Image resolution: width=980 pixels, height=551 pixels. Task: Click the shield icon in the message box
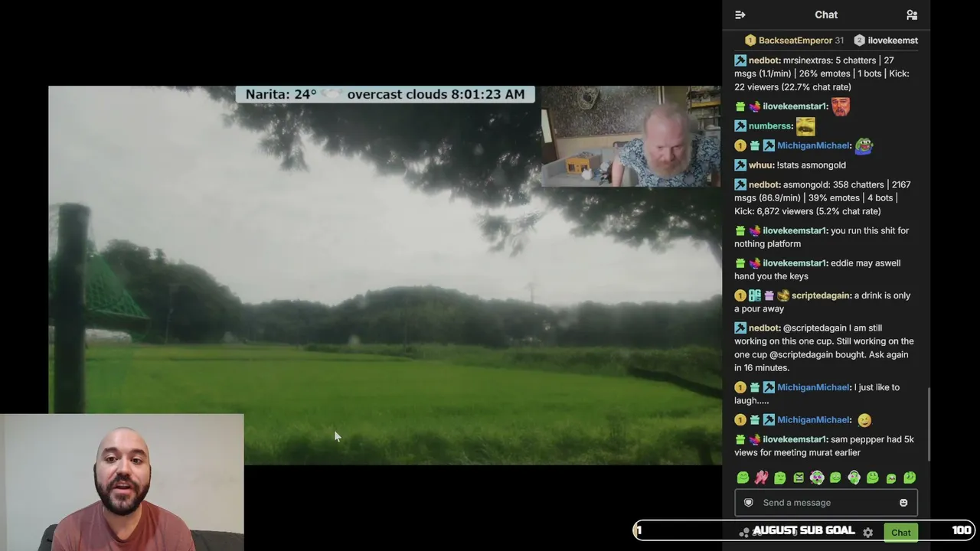point(749,503)
